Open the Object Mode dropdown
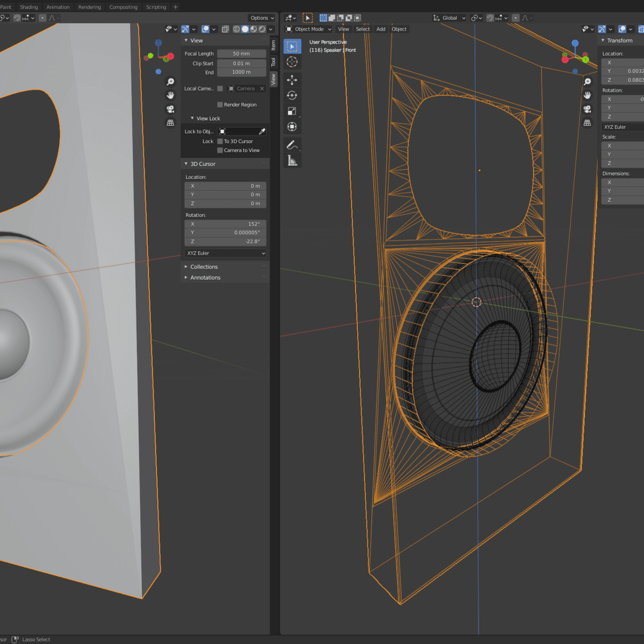This screenshot has width=644, height=644. (x=308, y=29)
